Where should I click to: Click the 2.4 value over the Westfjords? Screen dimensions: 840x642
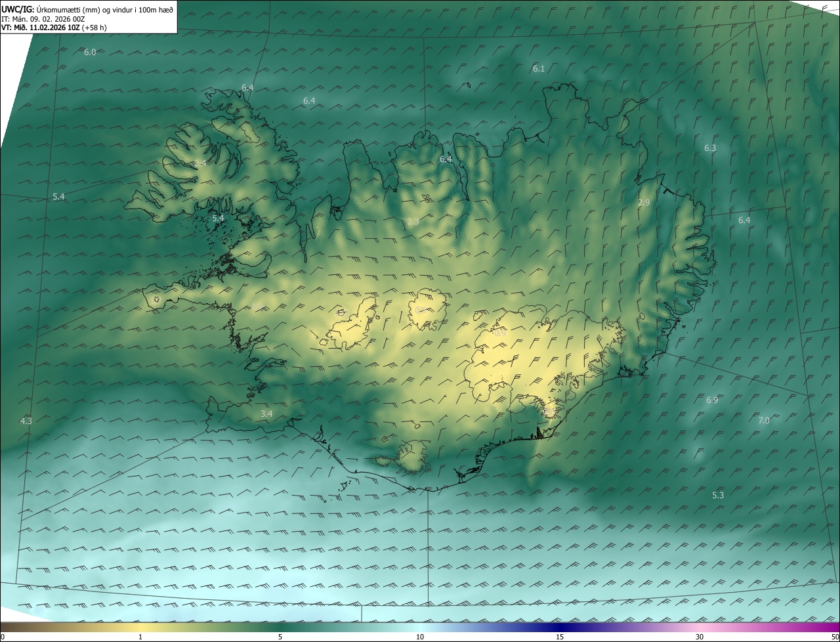pyautogui.click(x=200, y=163)
